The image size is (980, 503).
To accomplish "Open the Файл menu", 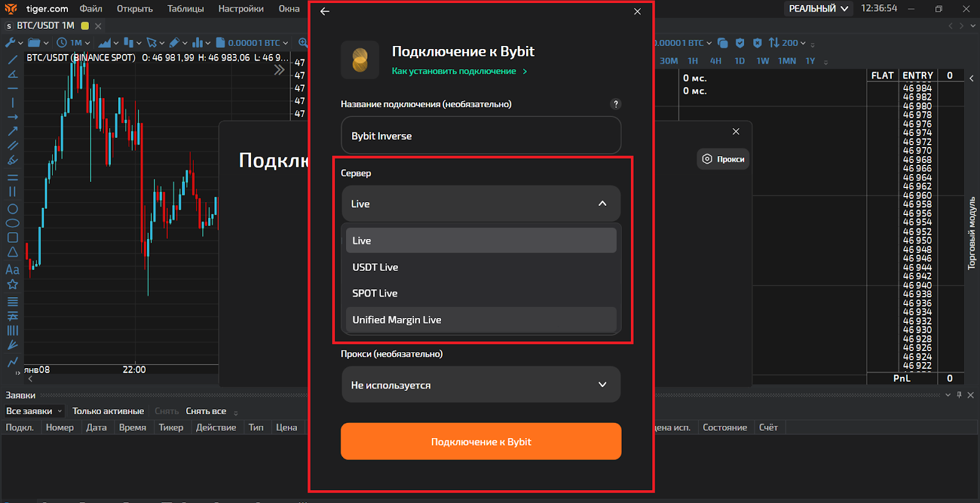I will (x=91, y=9).
